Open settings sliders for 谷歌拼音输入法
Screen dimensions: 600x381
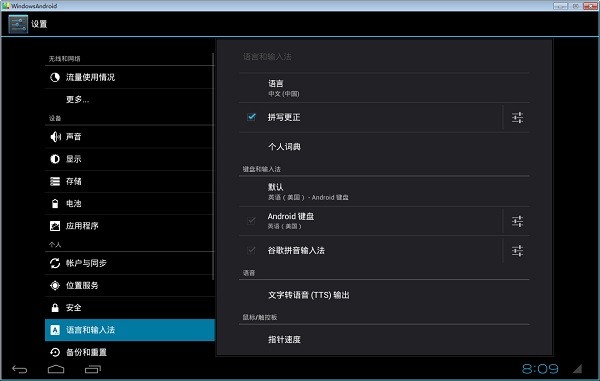click(x=517, y=251)
